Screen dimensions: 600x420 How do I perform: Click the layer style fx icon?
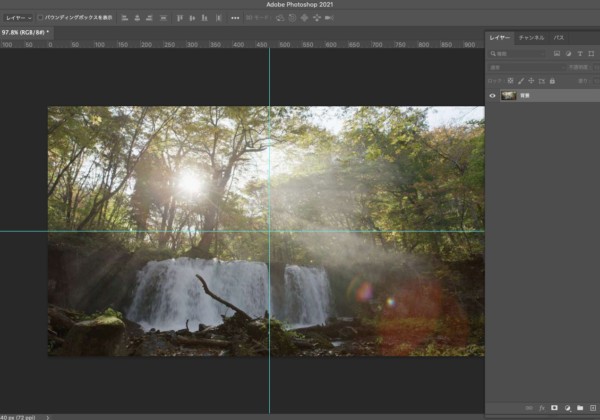[x=540, y=408]
